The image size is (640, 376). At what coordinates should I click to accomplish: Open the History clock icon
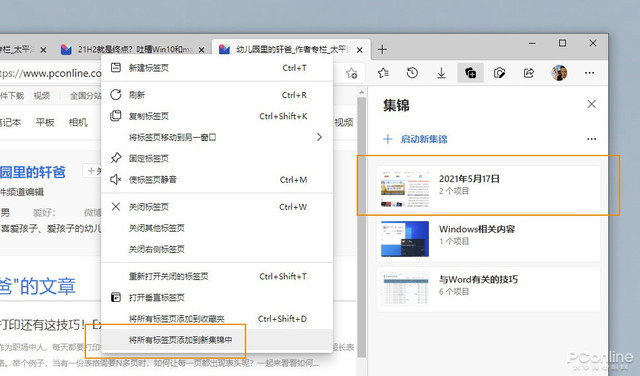tap(412, 73)
